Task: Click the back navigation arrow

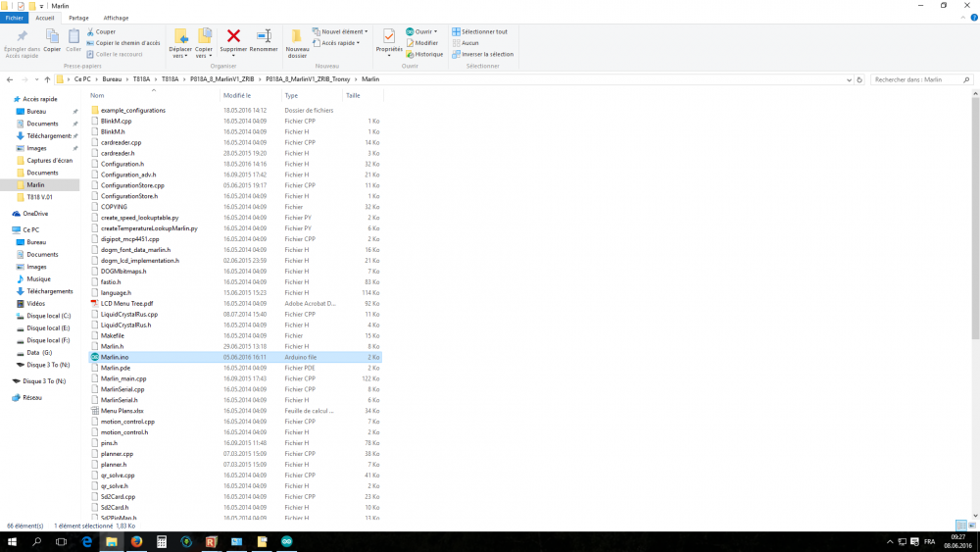Action: 10,79
